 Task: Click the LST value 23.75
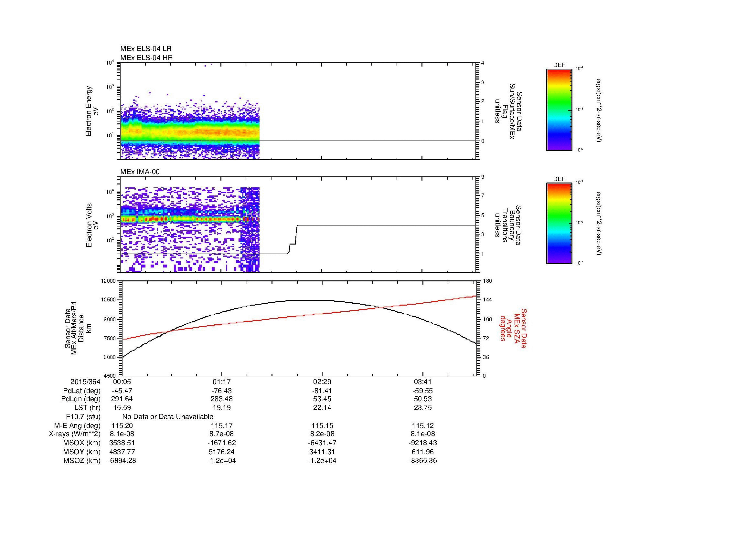click(422, 408)
